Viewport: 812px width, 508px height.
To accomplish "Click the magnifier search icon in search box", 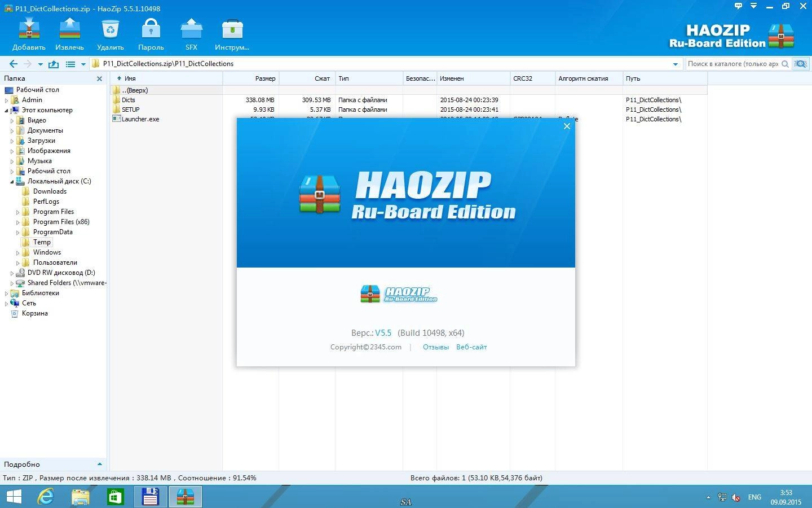I will tap(786, 64).
